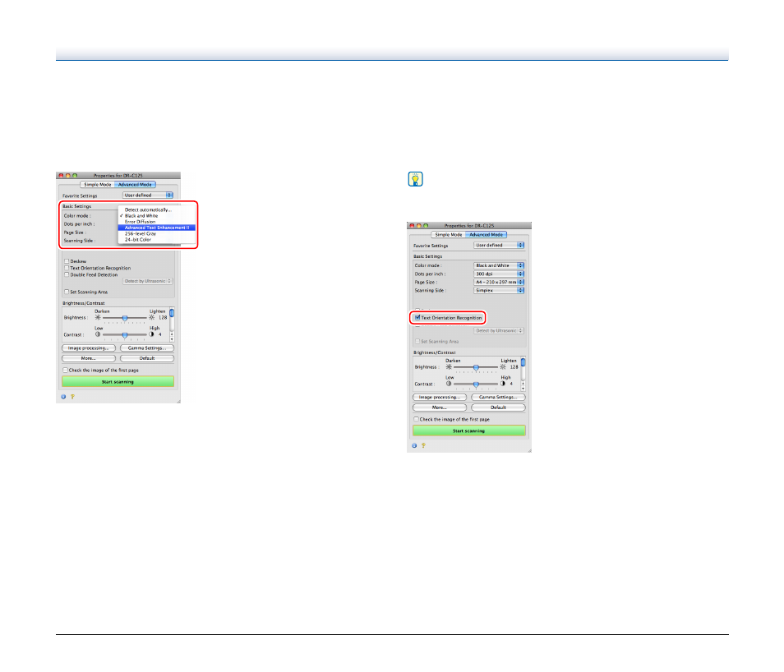Click 'Gamma Settings...' button in open-menu dialog
Viewport: 784px width, 672px height.
coord(147,348)
